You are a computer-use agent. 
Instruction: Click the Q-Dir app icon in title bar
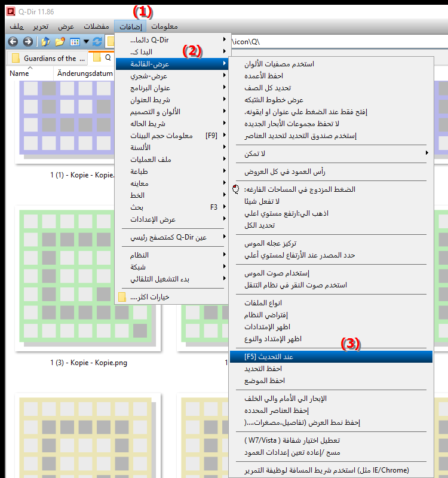(x=11, y=11)
